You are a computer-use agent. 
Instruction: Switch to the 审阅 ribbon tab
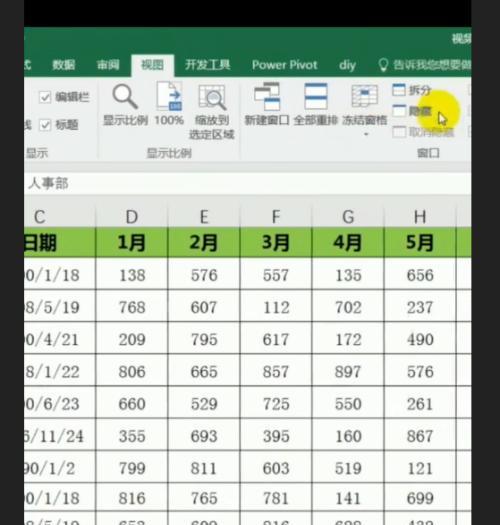(x=108, y=65)
